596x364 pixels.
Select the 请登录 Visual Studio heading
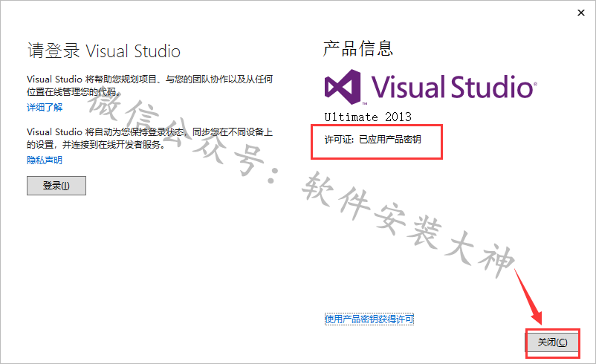click(104, 51)
